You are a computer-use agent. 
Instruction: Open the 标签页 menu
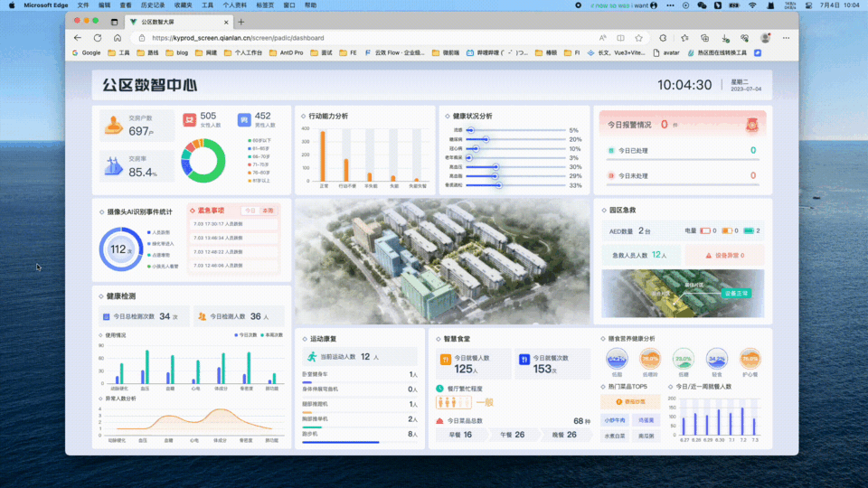pos(265,5)
